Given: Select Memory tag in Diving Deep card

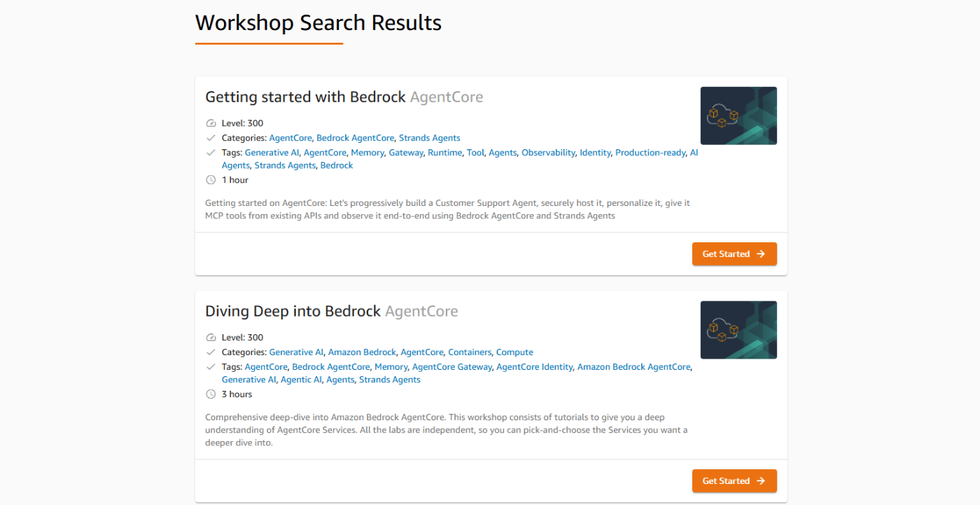Looking at the screenshot, I should (x=391, y=367).
